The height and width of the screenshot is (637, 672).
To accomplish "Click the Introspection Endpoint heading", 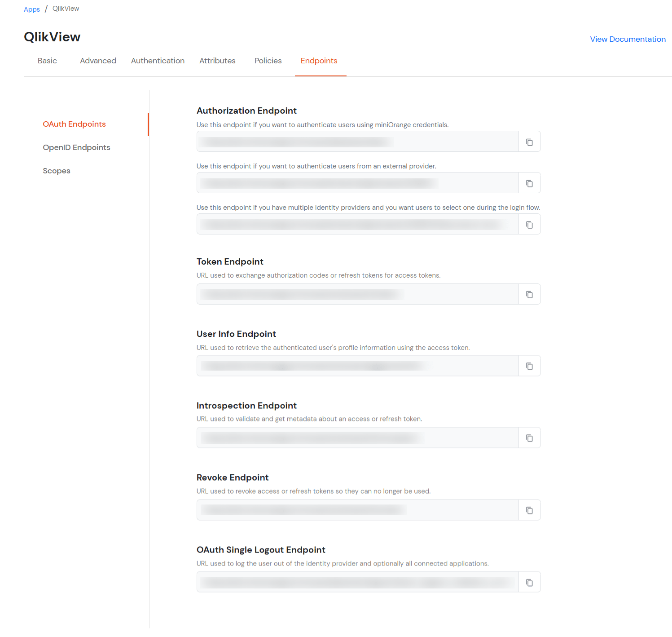I will click(246, 406).
